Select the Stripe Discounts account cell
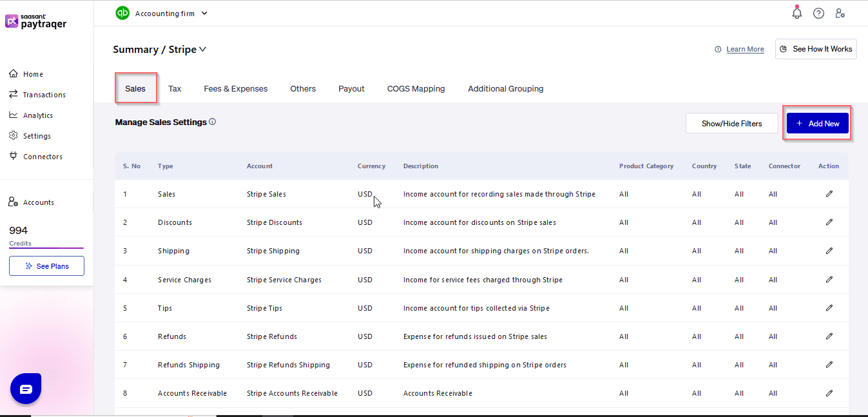Viewport: 868px width, 417px height. (x=275, y=222)
